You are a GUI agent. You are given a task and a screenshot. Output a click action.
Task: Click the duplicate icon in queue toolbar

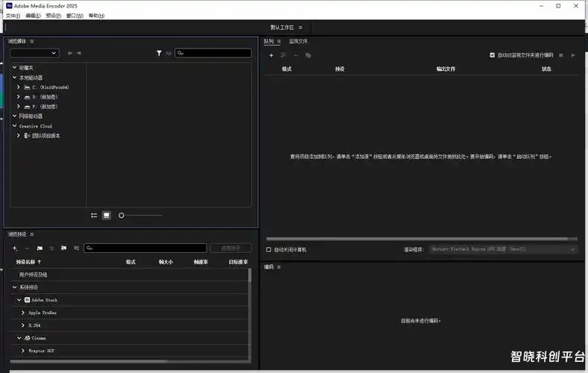tap(309, 55)
